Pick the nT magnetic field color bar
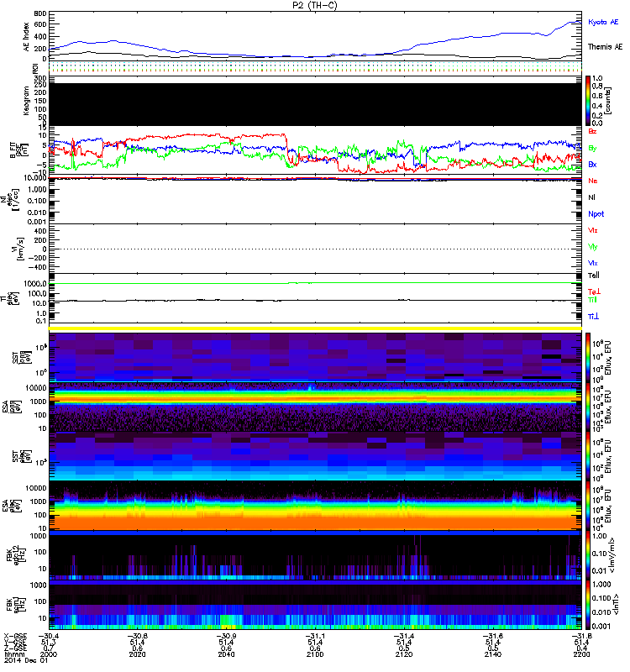 pos(588,606)
